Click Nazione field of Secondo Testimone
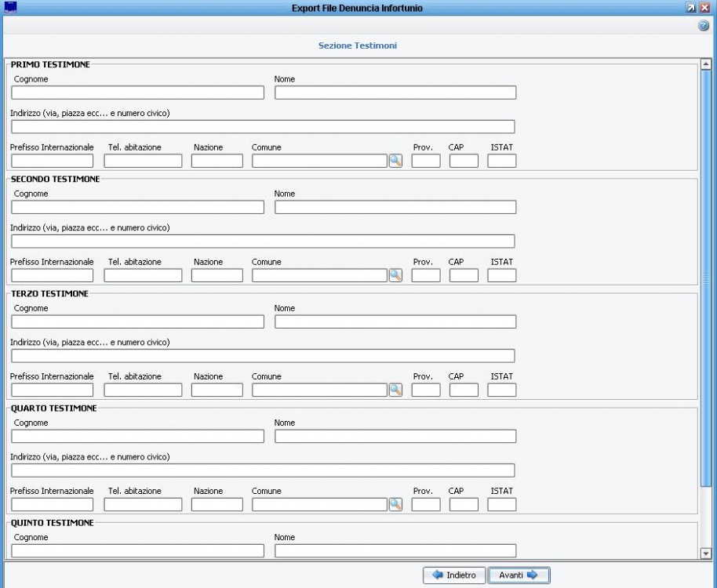The height and width of the screenshot is (588, 717). pos(217,275)
